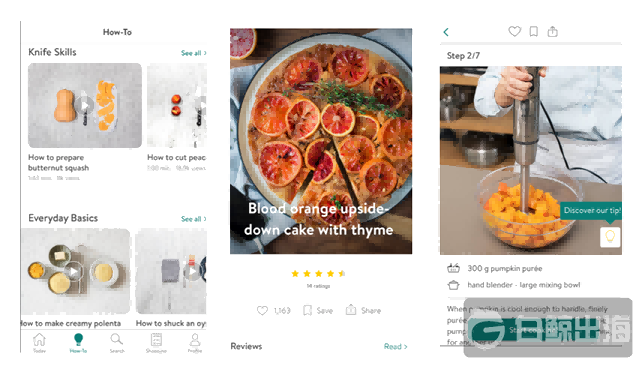This screenshot has width=640, height=365.
Task: Play the creamy polenta video
Action: click(74, 272)
